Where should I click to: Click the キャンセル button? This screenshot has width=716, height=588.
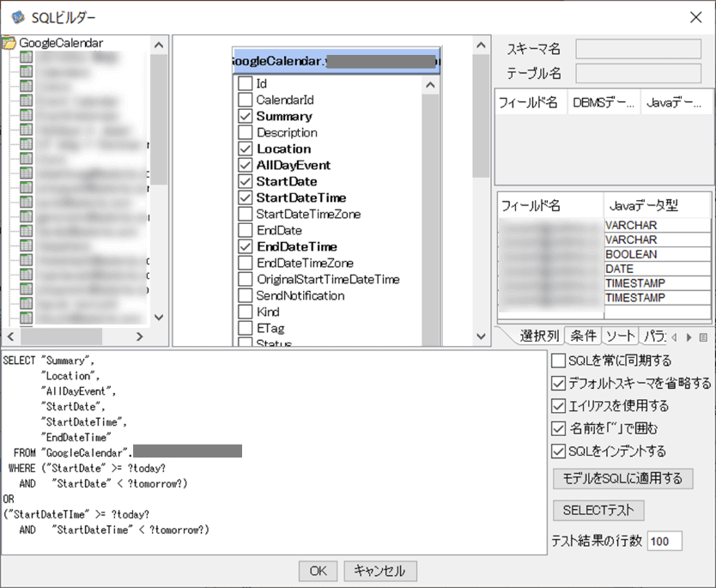(380, 571)
